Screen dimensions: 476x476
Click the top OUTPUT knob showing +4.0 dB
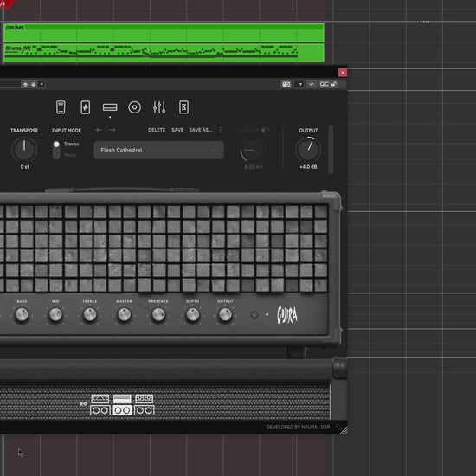point(308,150)
